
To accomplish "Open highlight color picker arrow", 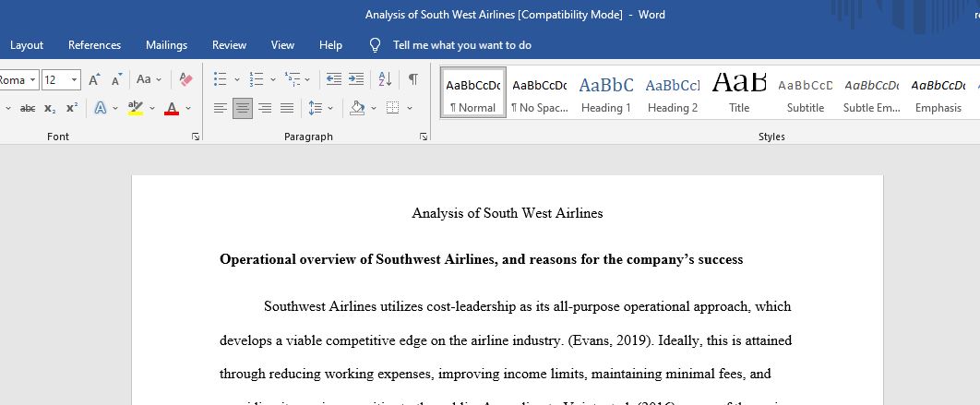I will (x=152, y=108).
